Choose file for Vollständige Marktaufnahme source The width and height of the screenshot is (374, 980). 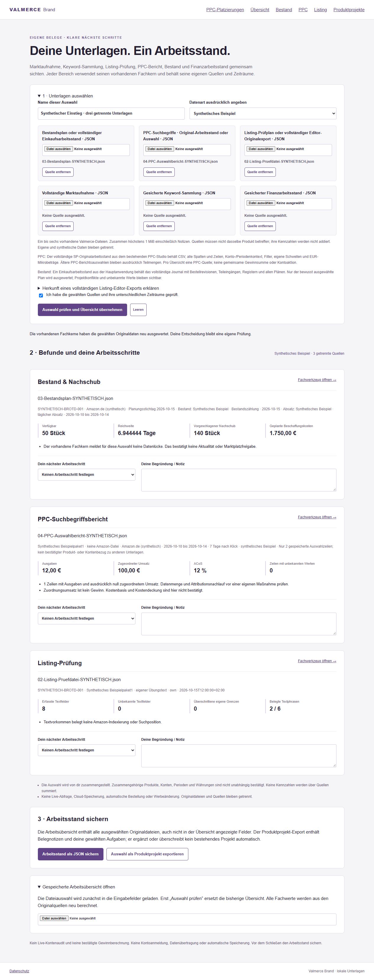click(x=58, y=203)
